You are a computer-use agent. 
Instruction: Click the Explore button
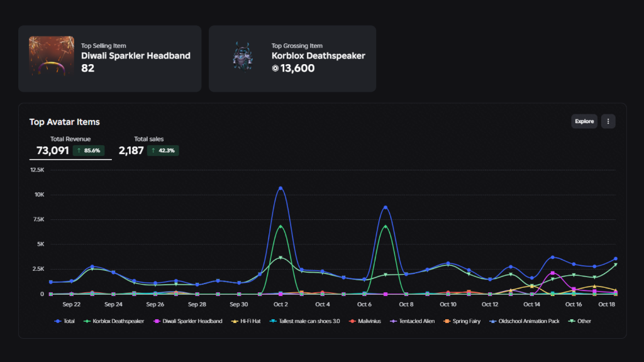584,121
